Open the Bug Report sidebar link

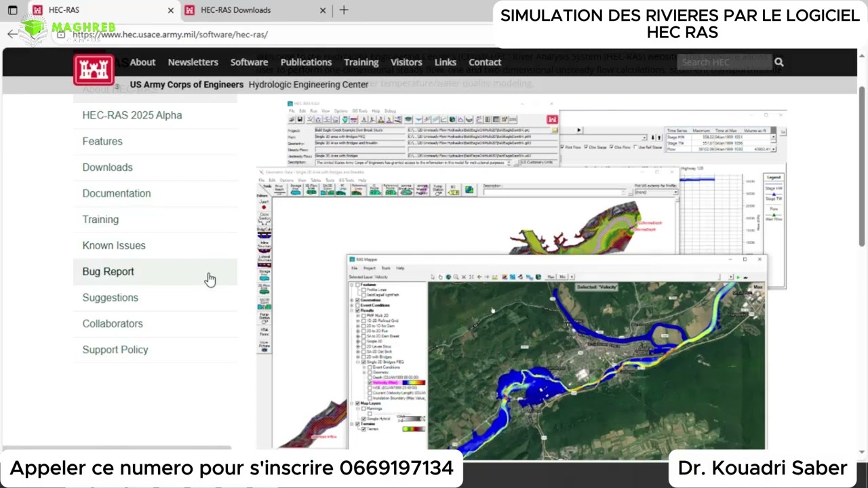(108, 271)
